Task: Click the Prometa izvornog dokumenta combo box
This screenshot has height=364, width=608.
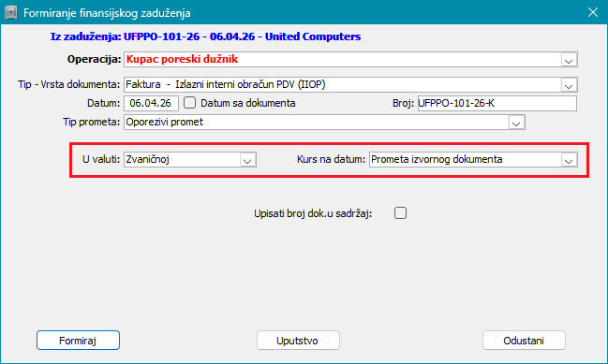Action: (x=473, y=159)
